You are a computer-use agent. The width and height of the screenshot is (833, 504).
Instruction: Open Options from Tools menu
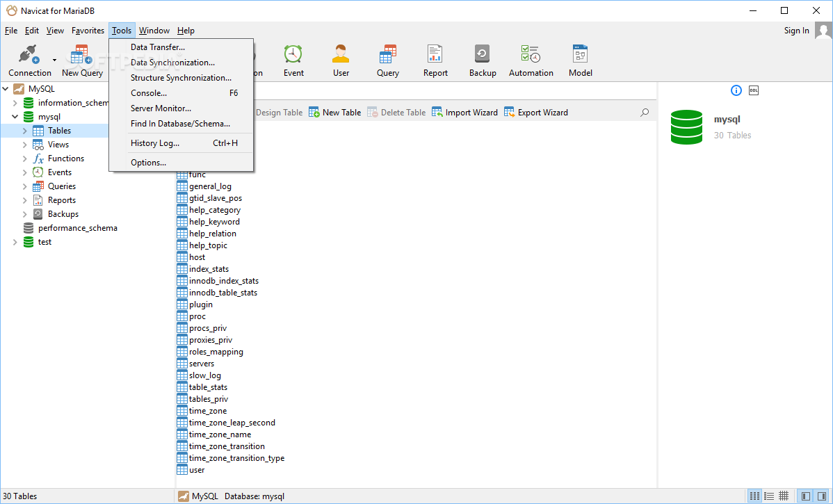click(181, 163)
